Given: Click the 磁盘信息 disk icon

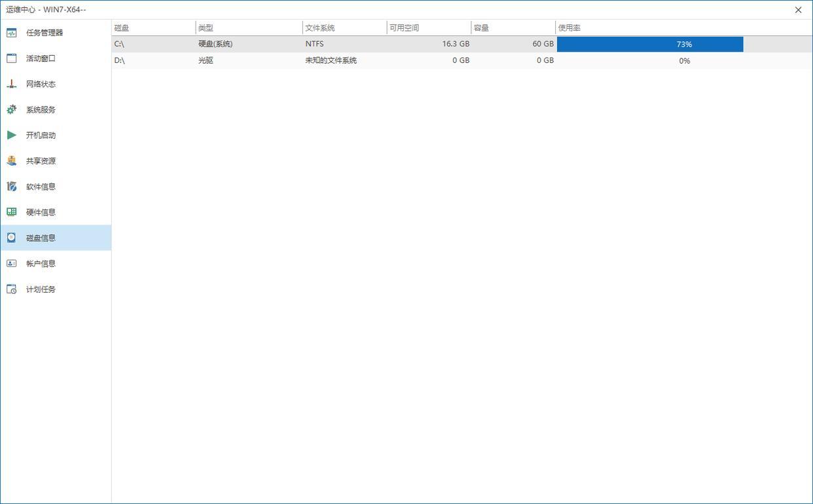Looking at the screenshot, I should (x=11, y=238).
